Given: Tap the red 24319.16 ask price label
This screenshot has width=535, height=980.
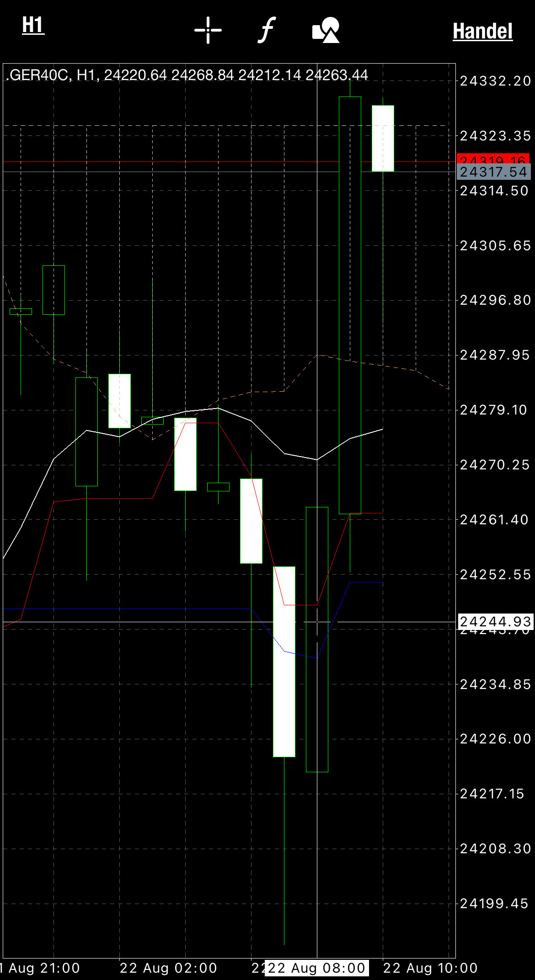Looking at the screenshot, I should 493,158.
